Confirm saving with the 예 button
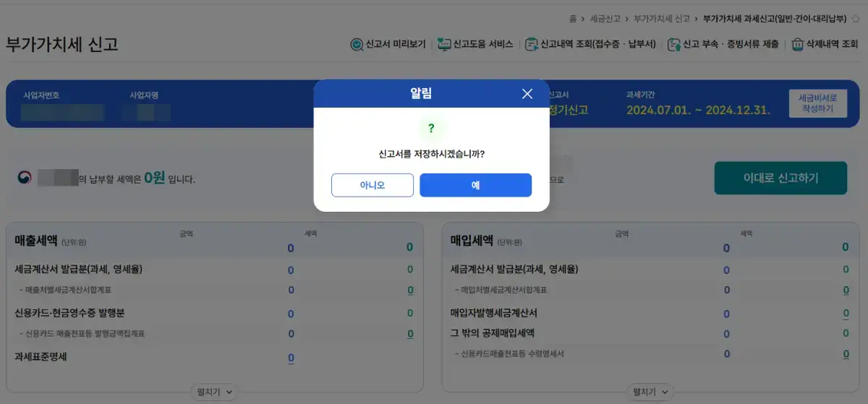 pos(475,185)
